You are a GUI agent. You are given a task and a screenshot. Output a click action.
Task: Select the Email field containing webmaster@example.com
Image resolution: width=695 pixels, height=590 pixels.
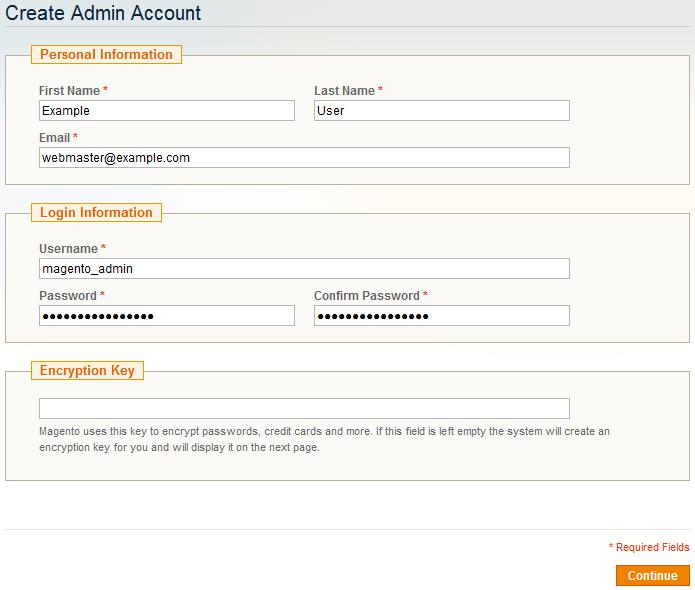304,158
